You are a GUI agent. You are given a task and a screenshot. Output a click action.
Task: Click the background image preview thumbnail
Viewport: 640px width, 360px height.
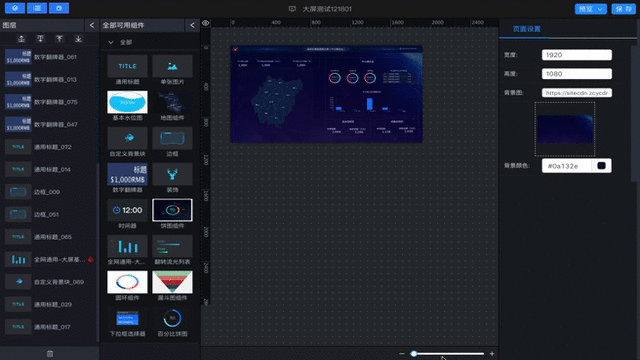click(565, 129)
